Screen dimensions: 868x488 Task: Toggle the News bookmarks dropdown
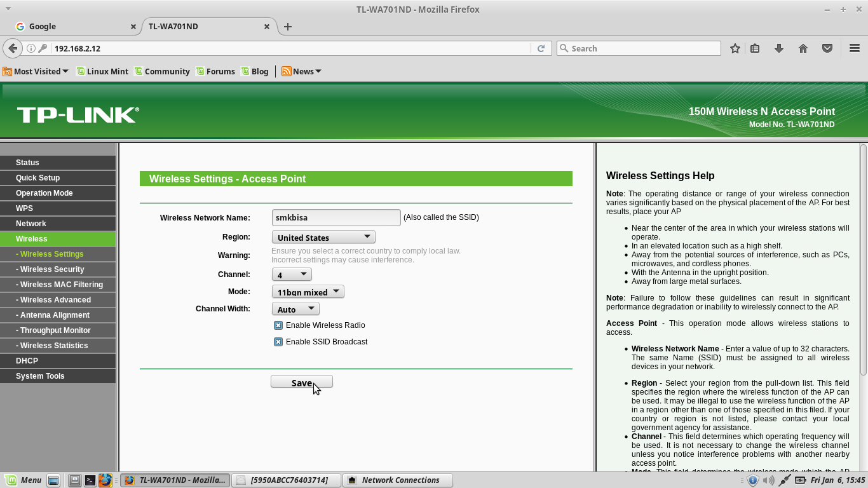301,71
